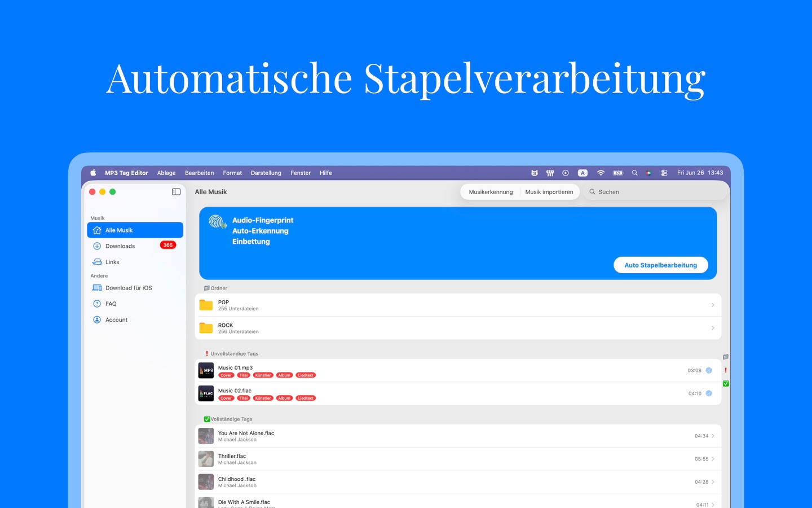
Task: Open the Format menu
Action: (x=232, y=173)
